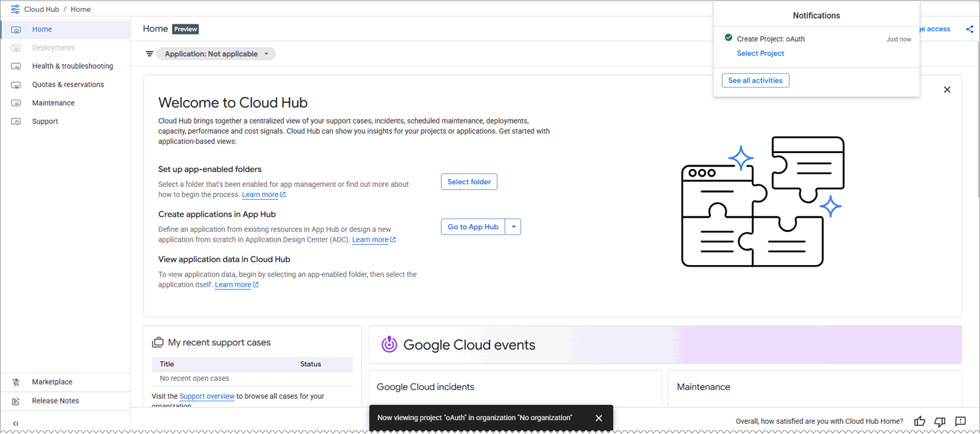Click the Support sidebar icon
Image resolution: width=980 pixels, height=434 pixels.
[x=17, y=122]
